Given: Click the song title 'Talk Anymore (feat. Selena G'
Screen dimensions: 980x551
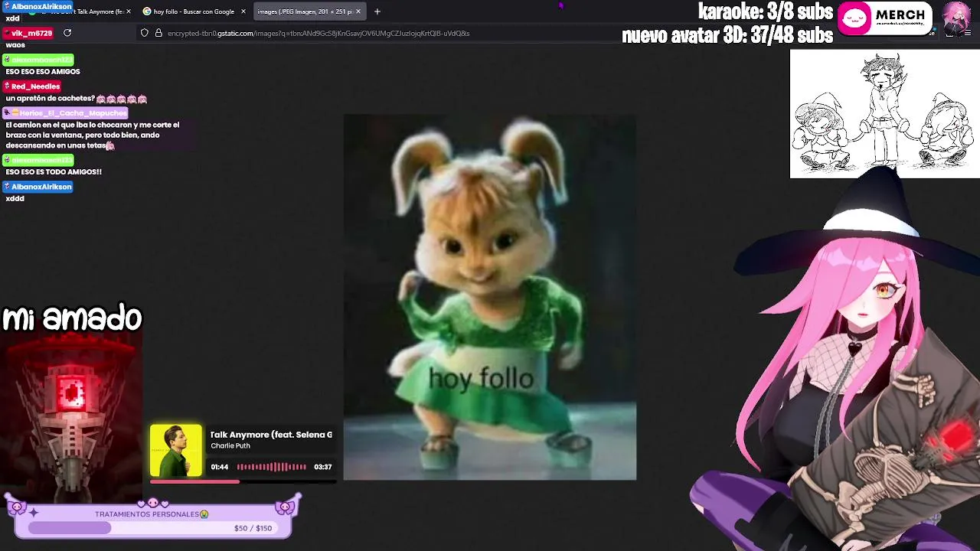Looking at the screenshot, I should point(271,435).
